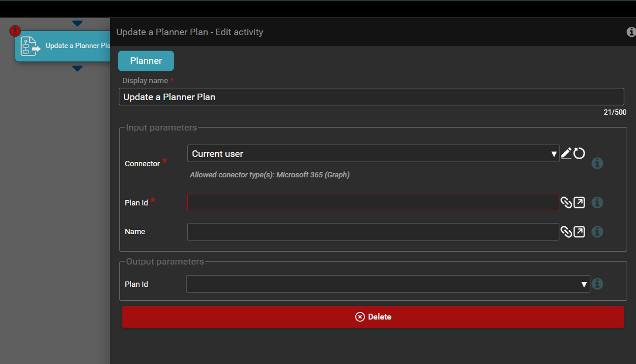The height and width of the screenshot is (364, 636).
Task: Click the blue arrow below the activity node
Action: point(77,68)
